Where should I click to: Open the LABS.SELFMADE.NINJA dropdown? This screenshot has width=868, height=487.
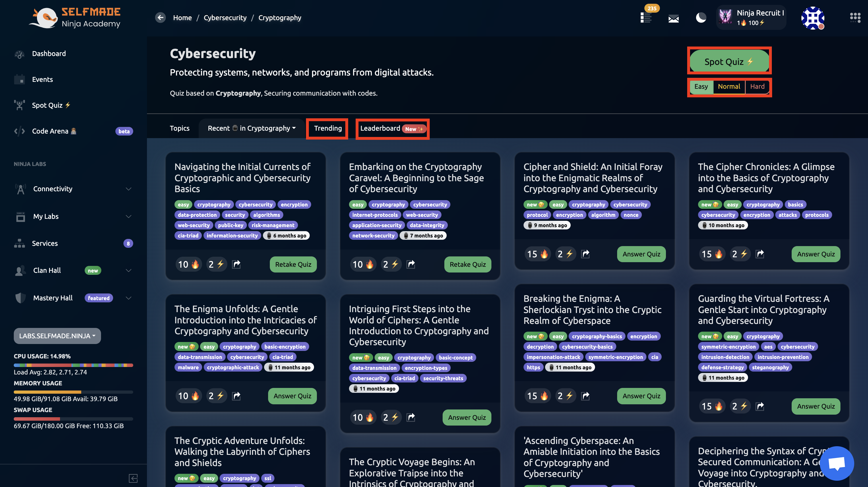[x=57, y=336]
